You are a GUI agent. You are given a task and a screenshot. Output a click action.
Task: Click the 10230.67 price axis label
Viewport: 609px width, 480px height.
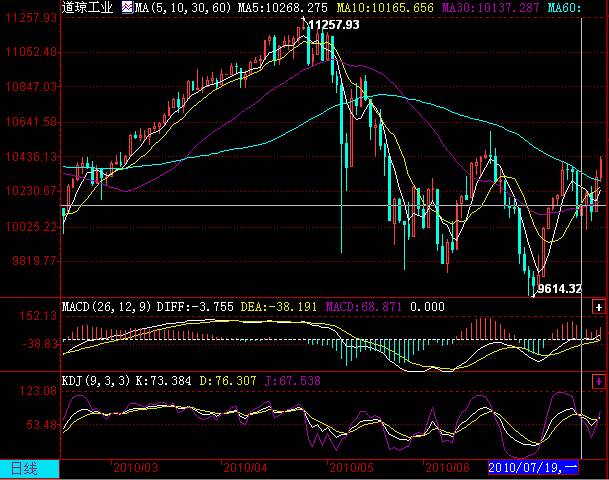pos(31,191)
